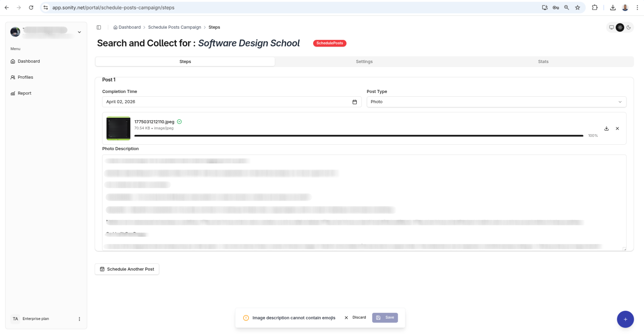Click file name 1775031212110.jpeg
644x334 pixels.
(x=154, y=122)
